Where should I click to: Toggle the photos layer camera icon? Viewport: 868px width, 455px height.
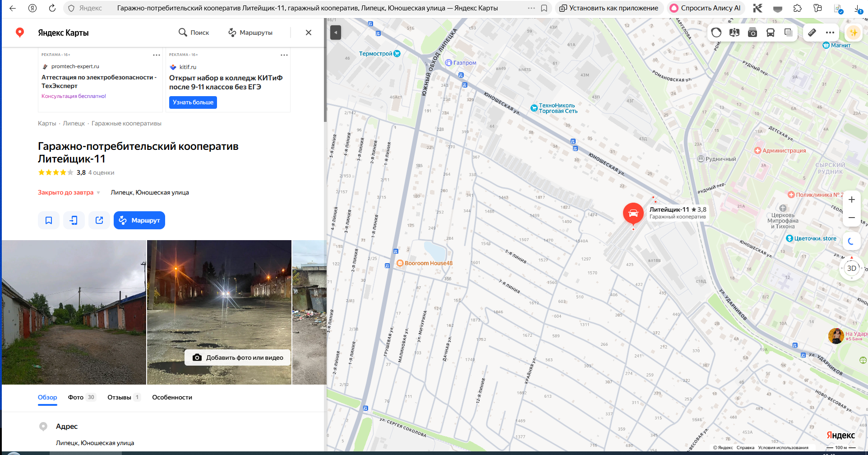pos(753,32)
